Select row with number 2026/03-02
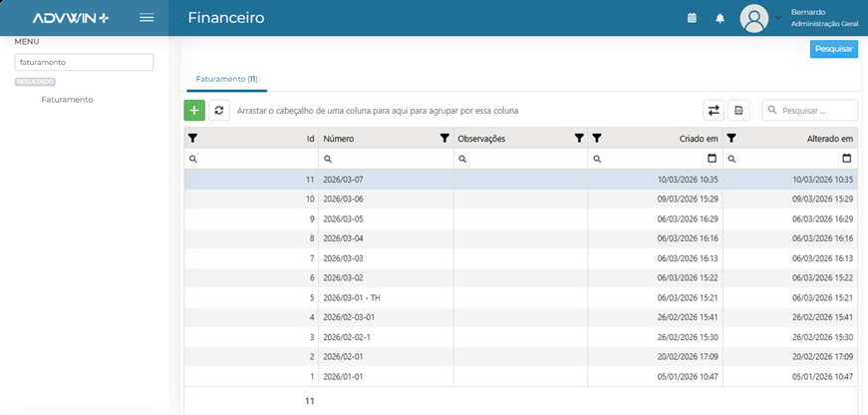This screenshot has width=868, height=415. (x=521, y=277)
